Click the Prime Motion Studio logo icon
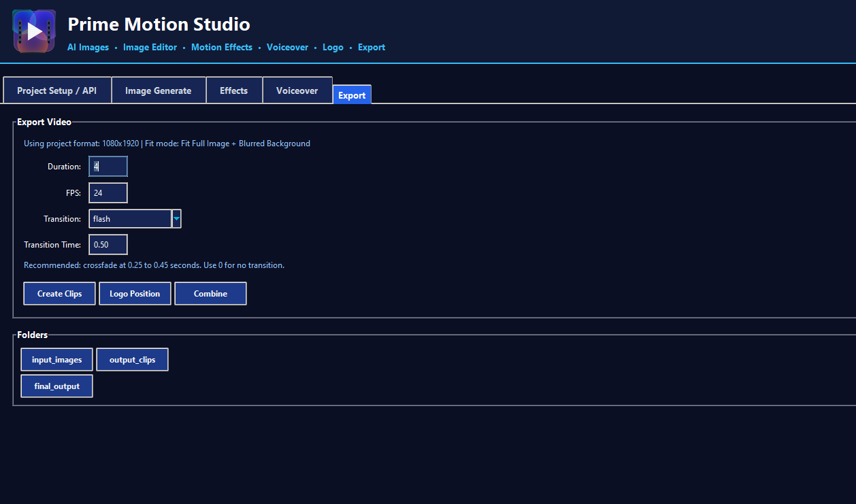The width and height of the screenshot is (856, 504). tap(34, 31)
